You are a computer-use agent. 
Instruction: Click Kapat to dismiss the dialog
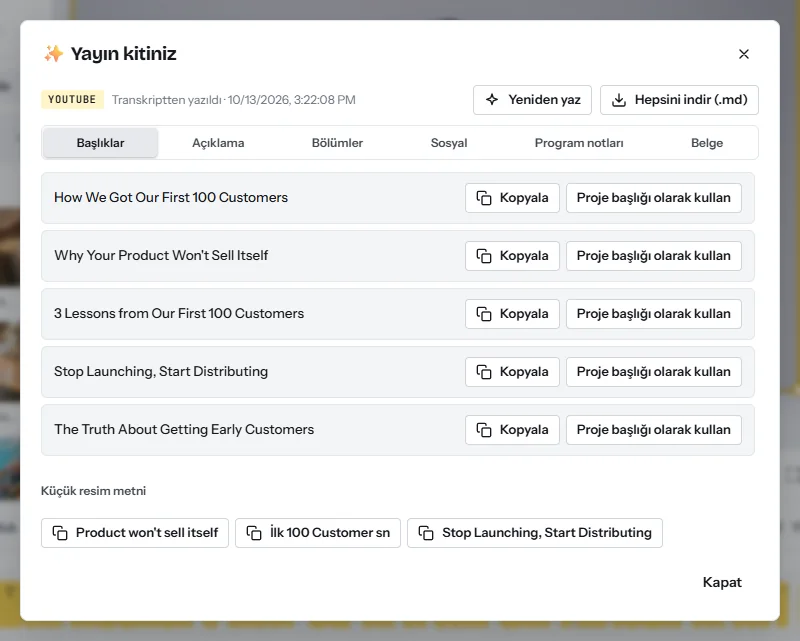click(722, 582)
